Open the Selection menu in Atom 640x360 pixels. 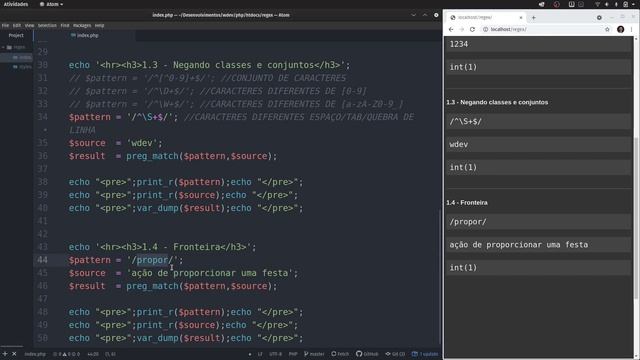pos(47,25)
